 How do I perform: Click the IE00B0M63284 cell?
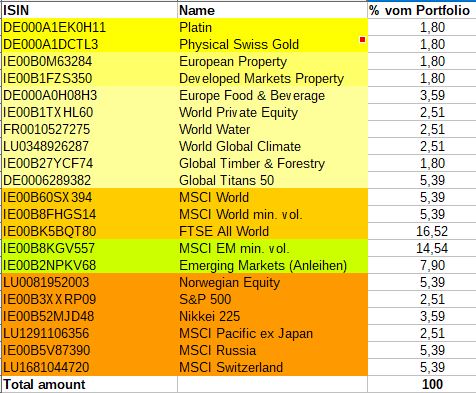[89, 61]
